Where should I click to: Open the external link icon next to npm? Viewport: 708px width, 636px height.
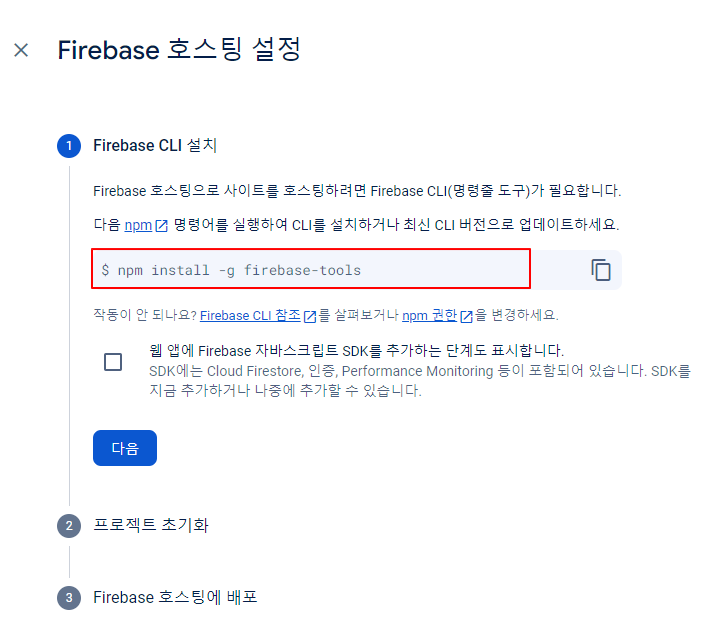pyautogui.click(x=161, y=225)
